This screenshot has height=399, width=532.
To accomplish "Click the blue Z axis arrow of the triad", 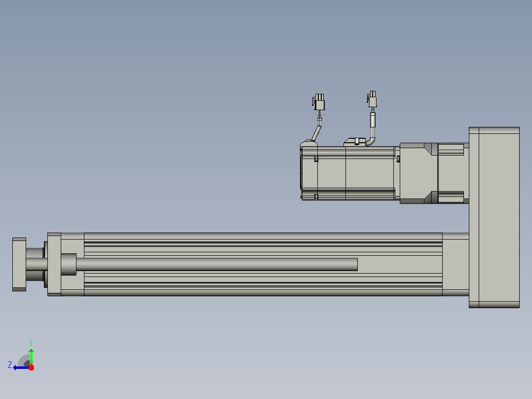I will [x=21, y=368].
